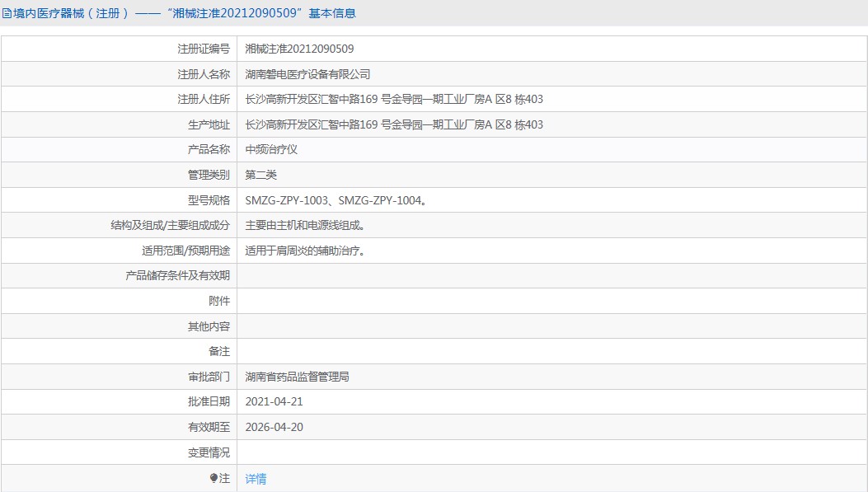Image resolution: width=868 pixels, height=492 pixels.
Task: Select intended use 适用于肩周炎的辅助治疗
Action: coord(305,251)
